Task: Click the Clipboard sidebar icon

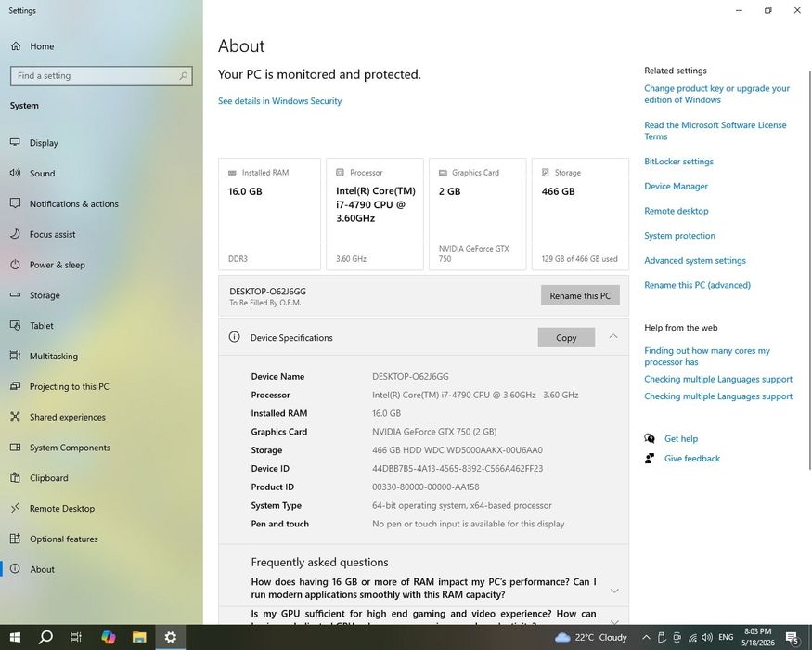Action: [x=15, y=478]
